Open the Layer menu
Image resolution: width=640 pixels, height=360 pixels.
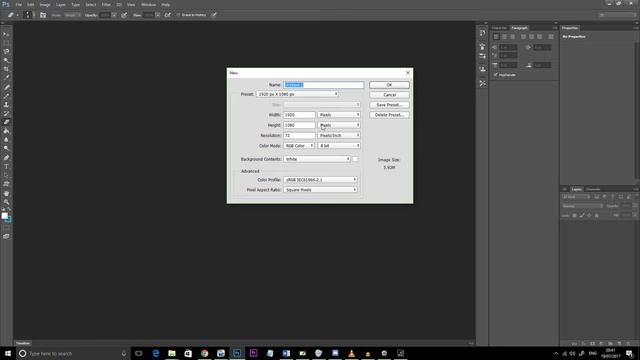pos(61,4)
